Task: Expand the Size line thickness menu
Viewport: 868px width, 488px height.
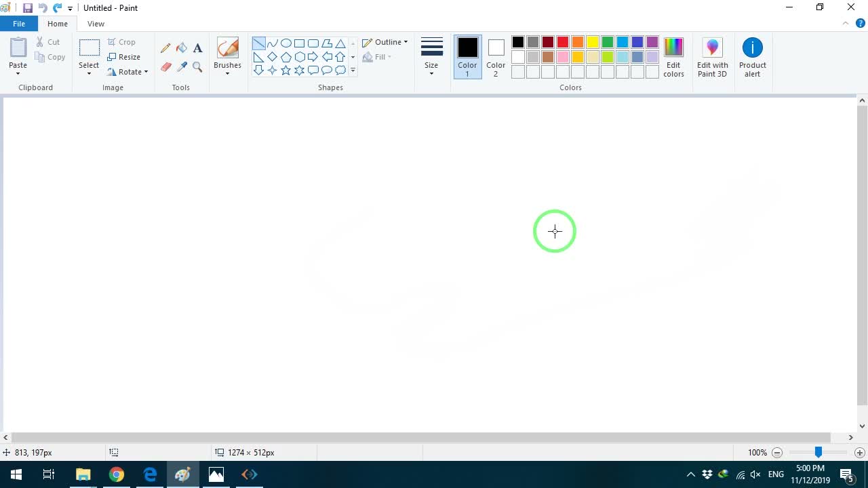Action: (x=431, y=56)
